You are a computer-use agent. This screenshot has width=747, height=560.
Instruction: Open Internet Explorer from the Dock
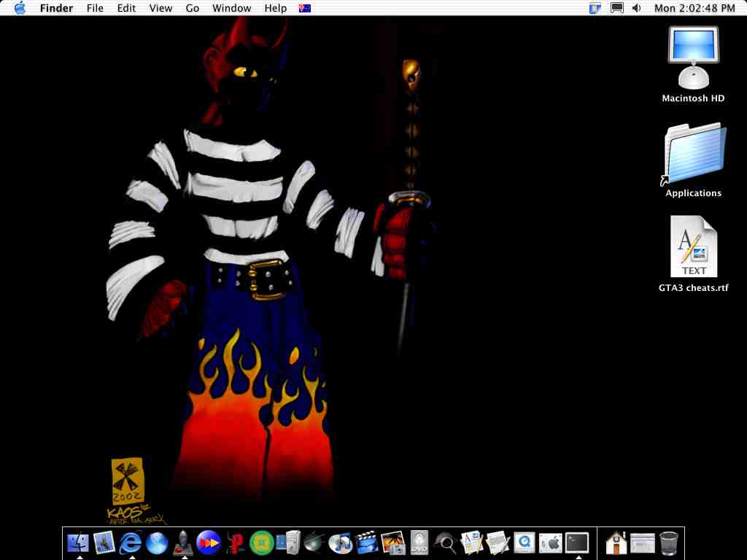(x=130, y=542)
